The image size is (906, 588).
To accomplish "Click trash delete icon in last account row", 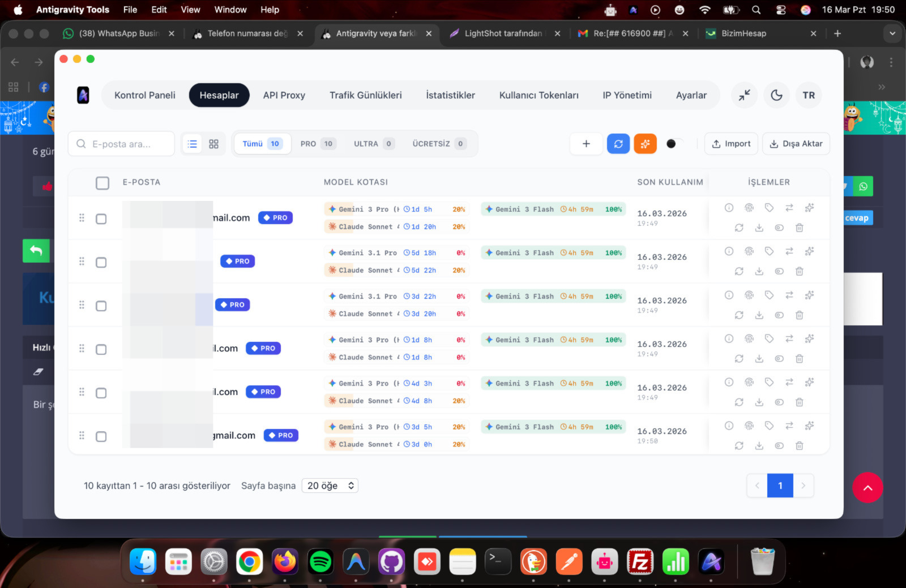I will (800, 445).
